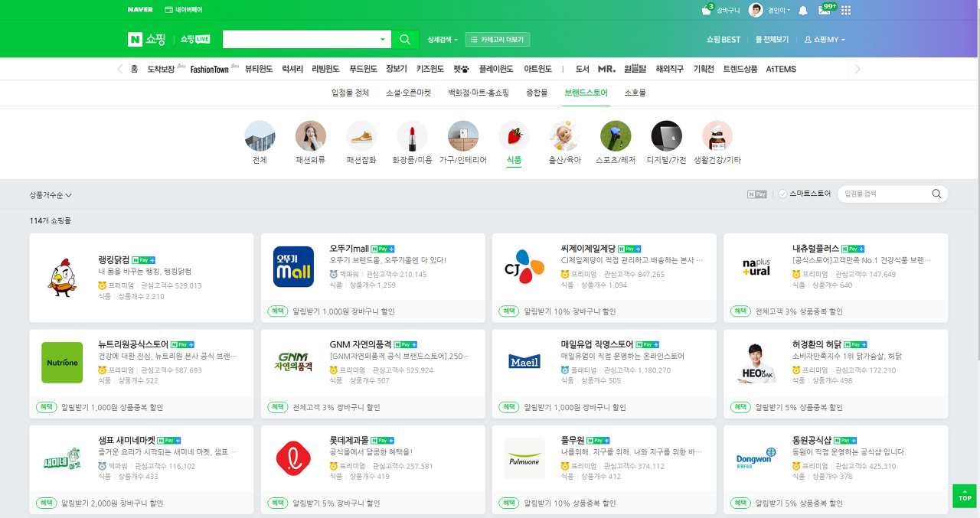Image resolution: width=980 pixels, height=518 pixels.
Task: Click the Nutrione green logo thumbnail
Action: [x=62, y=362]
